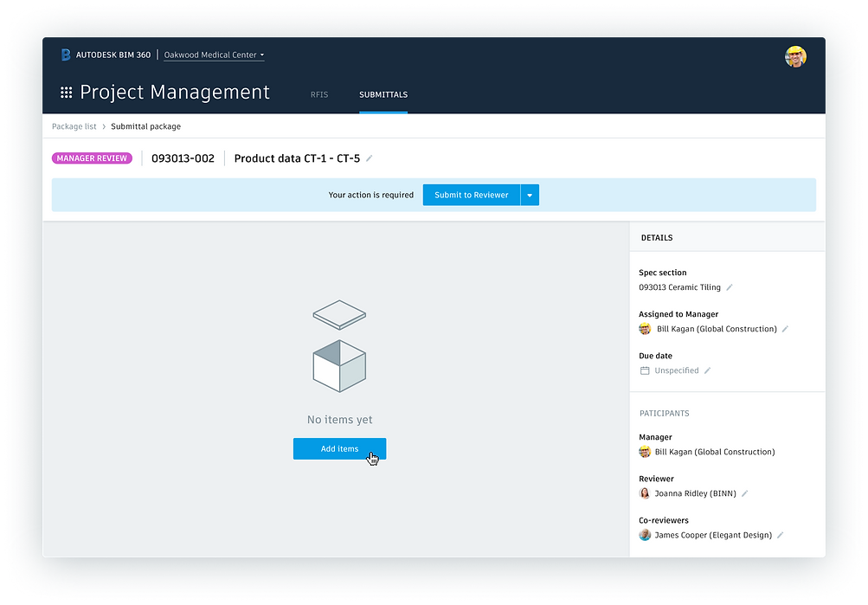The height and width of the screenshot is (605, 868).
Task: Edit the Reviewer pencil icon
Action: tap(744, 493)
